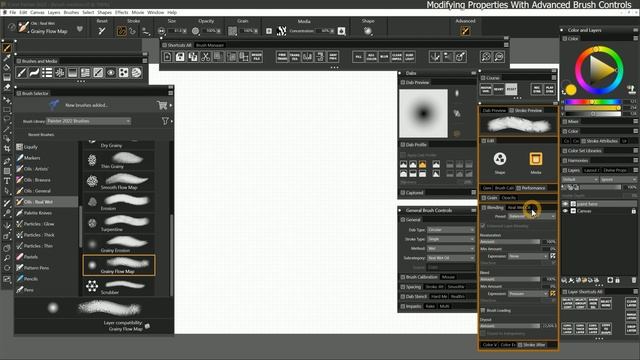The width and height of the screenshot is (640, 360).
Task: Toggle Enhanced Layer Blending checkbox
Action: tap(483, 226)
